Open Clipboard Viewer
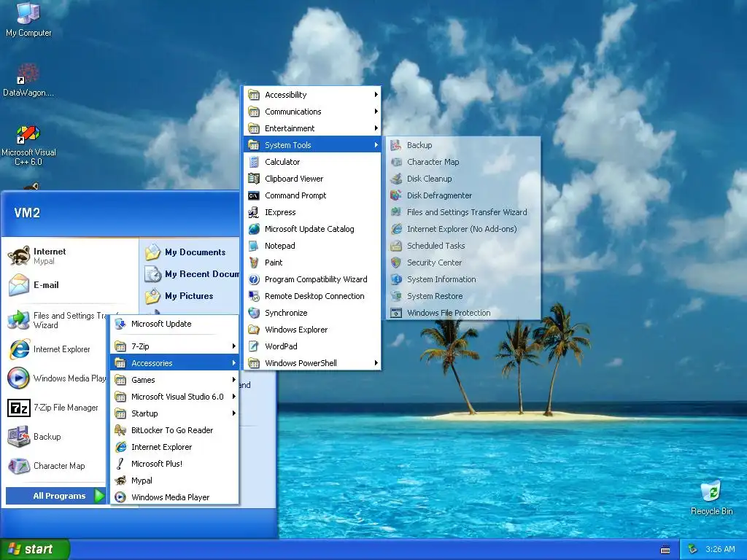This screenshot has height=560, width=747. pyautogui.click(x=312, y=179)
